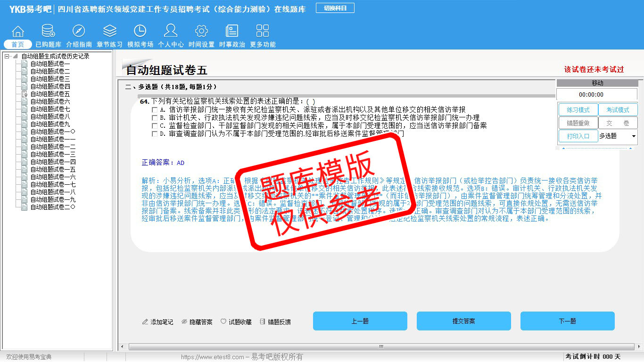Click the 添加笔记 pencil icon
This screenshot has height=362, width=644.
pos(145,322)
